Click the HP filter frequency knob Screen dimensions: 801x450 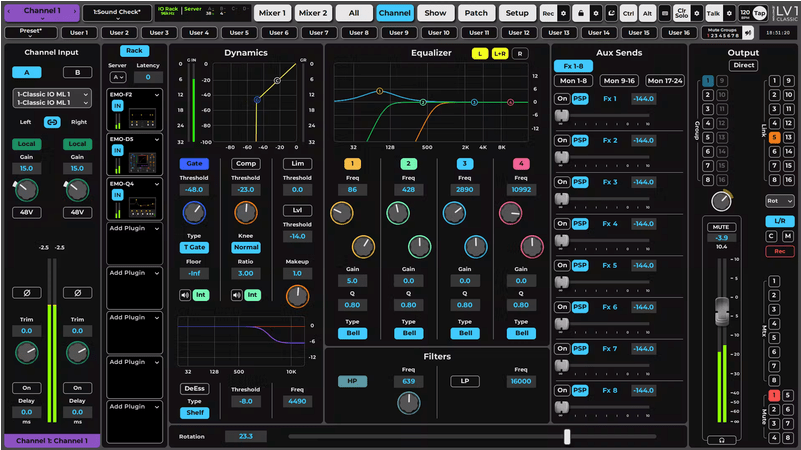click(x=409, y=402)
